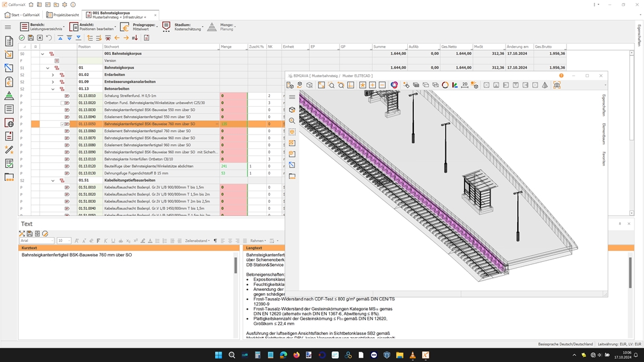The image size is (644, 362).
Task: Click the undo arrow in the main toolbar
Action: 49,38
